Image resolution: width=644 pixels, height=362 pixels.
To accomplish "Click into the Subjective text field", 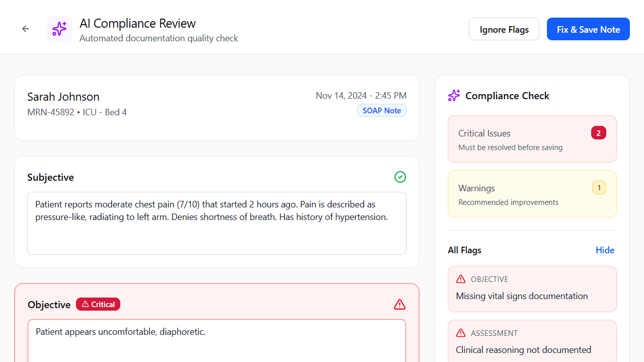I will tap(217, 223).
